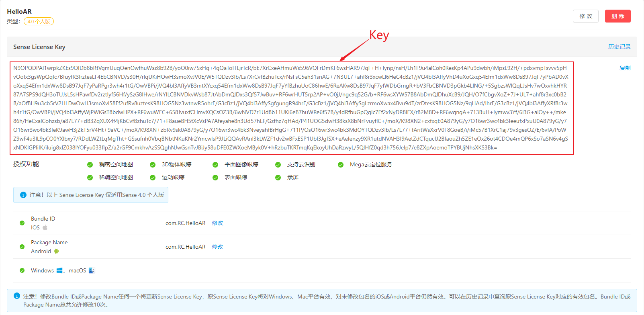Click the 稀疏空间地图 label

116,177
